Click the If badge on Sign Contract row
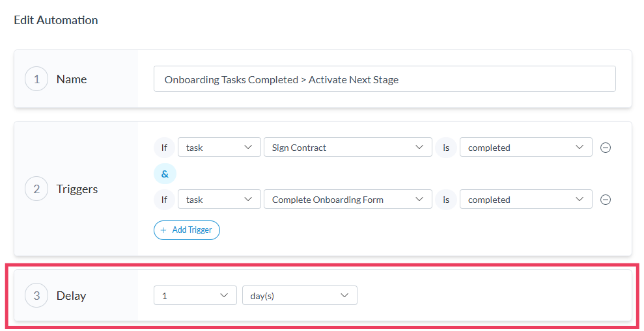The height and width of the screenshot is (331, 644). coord(164,148)
